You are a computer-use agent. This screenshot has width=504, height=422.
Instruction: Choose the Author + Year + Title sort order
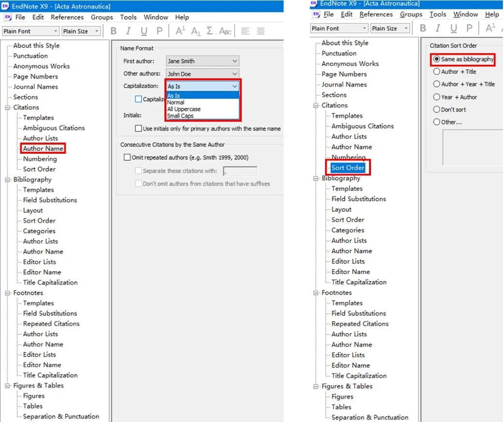pos(437,84)
